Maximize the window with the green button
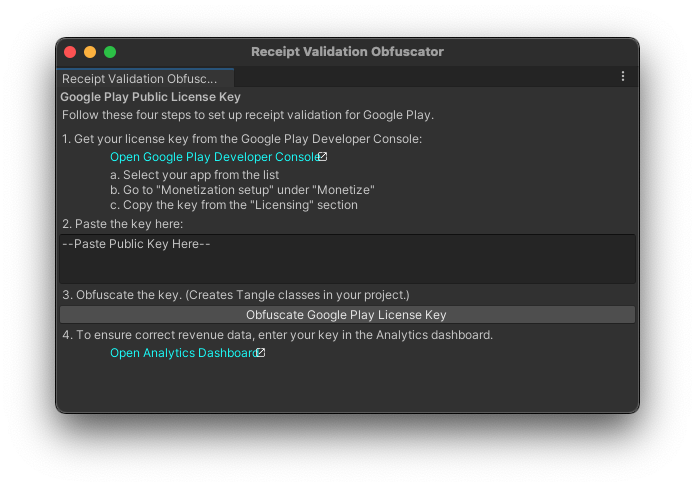This screenshot has height=487, width=695. coord(110,52)
